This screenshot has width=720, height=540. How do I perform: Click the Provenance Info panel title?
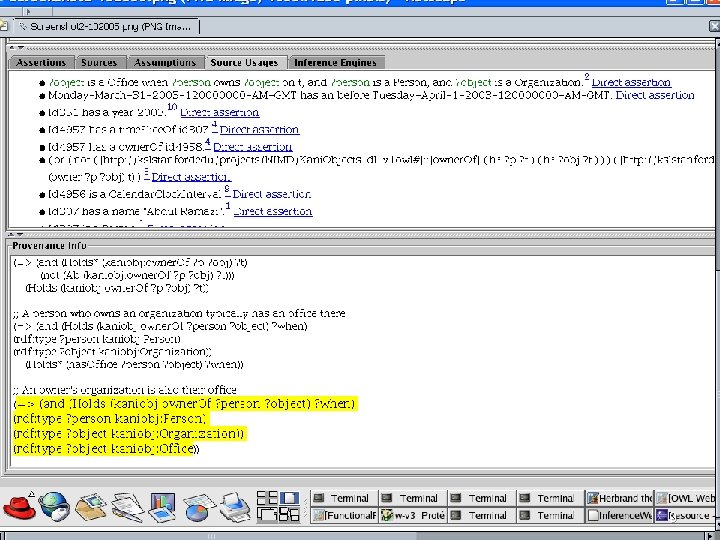(49, 246)
